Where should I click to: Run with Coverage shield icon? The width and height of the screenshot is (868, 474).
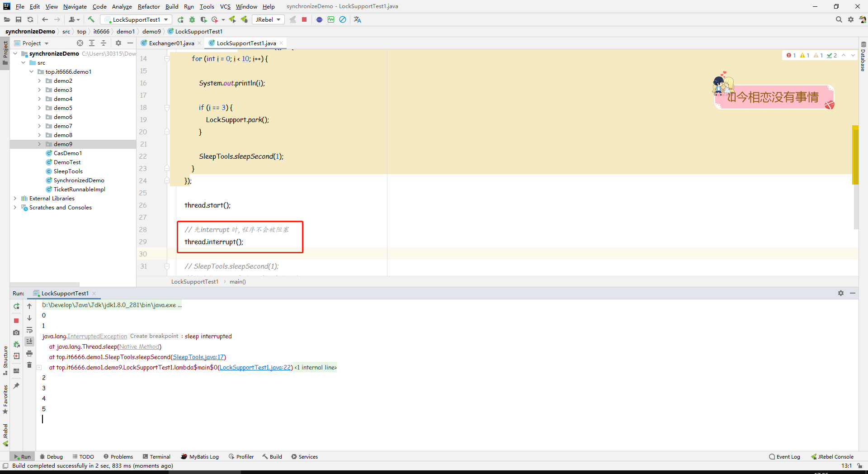tap(204, 19)
